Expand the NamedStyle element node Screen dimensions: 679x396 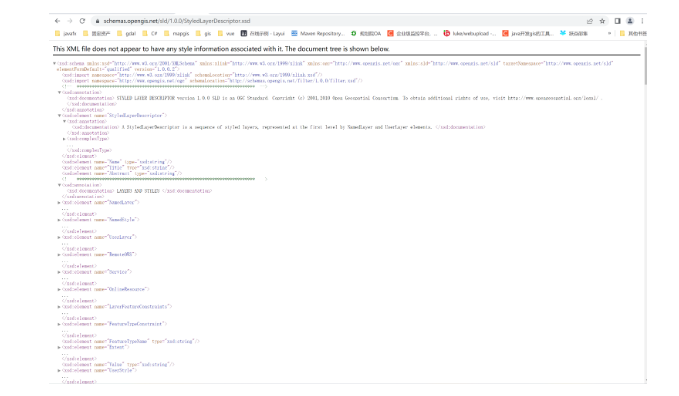coord(59,220)
